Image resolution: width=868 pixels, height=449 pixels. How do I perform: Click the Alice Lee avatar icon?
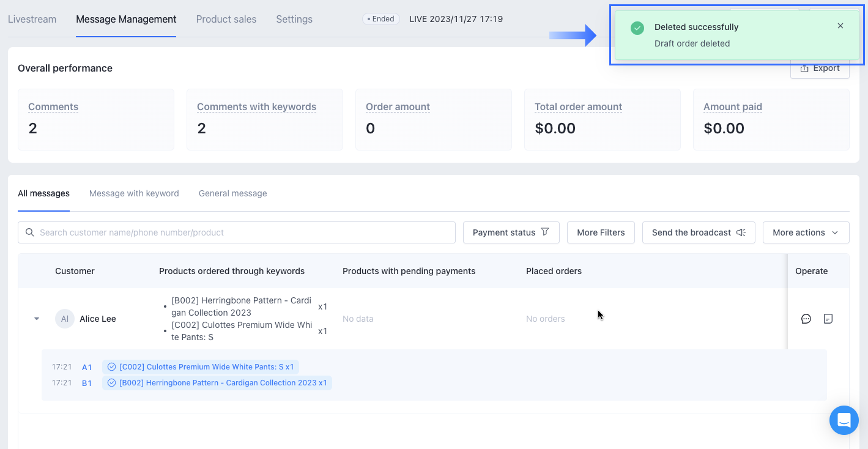[x=64, y=319]
